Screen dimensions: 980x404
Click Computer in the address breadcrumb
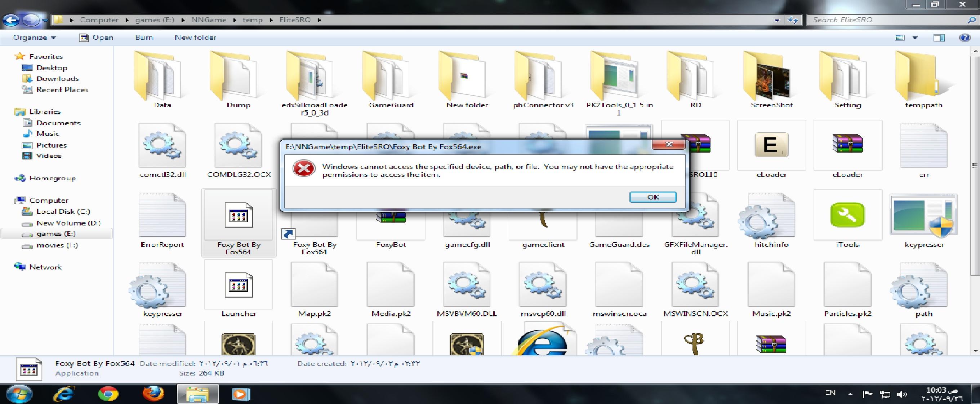[99, 20]
